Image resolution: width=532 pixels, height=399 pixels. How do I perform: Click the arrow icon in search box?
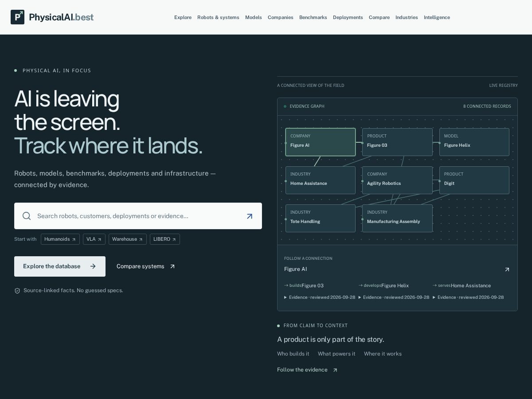pos(250,216)
